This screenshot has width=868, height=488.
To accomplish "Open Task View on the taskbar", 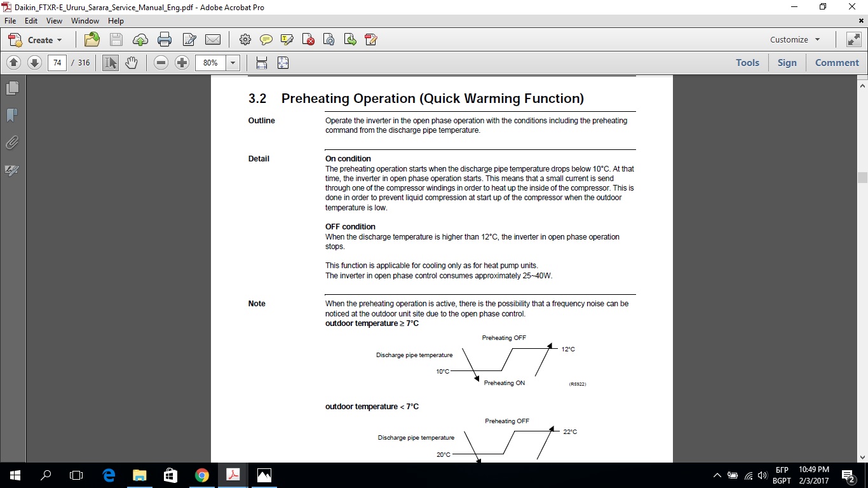I will click(76, 475).
